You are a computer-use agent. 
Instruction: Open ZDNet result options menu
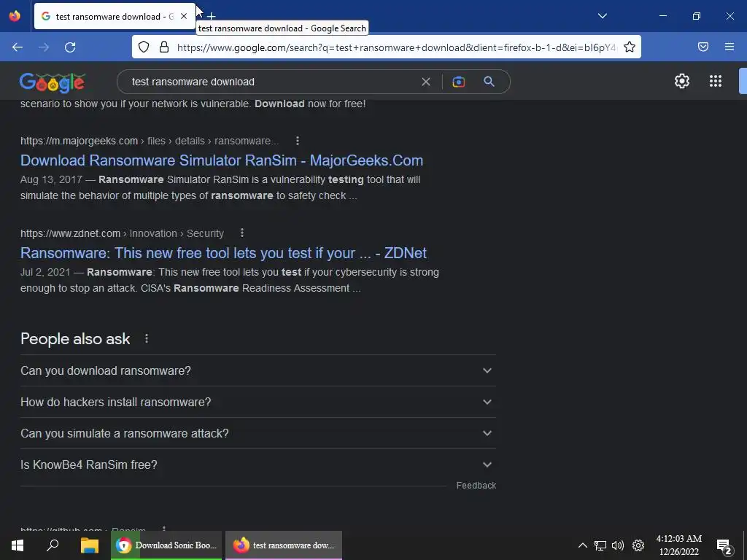242,233
